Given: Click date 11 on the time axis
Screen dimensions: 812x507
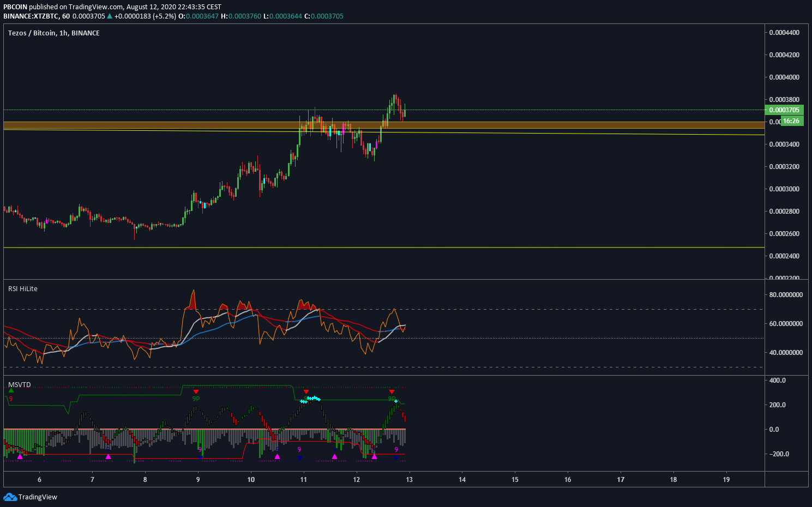Looking at the screenshot, I should coord(304,480).
